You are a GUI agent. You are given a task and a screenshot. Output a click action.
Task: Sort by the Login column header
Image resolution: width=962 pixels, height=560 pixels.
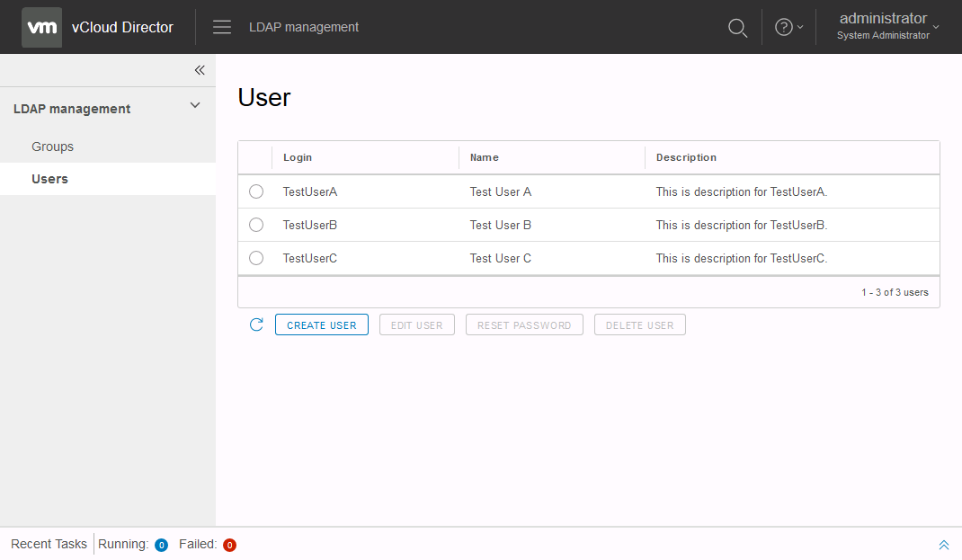click(x=298, y=156)
